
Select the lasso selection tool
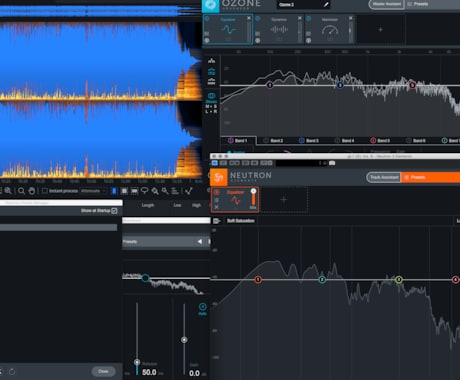pos(144,191)
